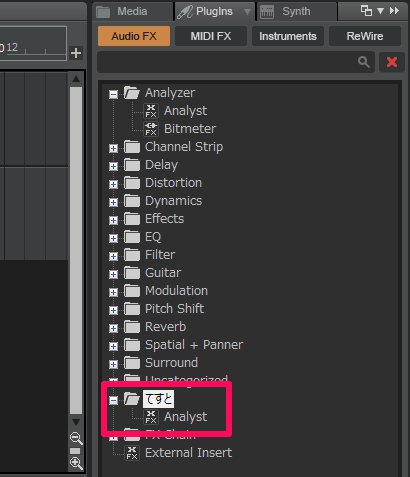Click the vertical zoom in magnifier
The width and height of the screenshot is (410, 477).
[76, 464]
